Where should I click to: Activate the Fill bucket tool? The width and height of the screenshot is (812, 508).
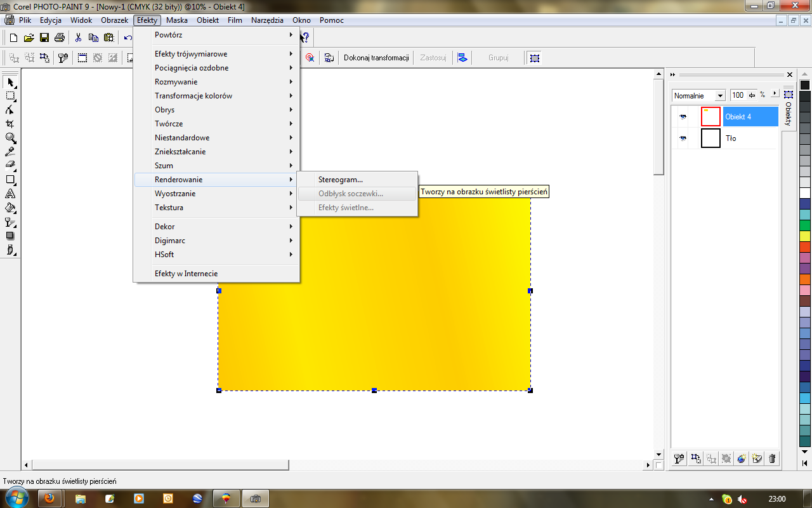(10, 208)
